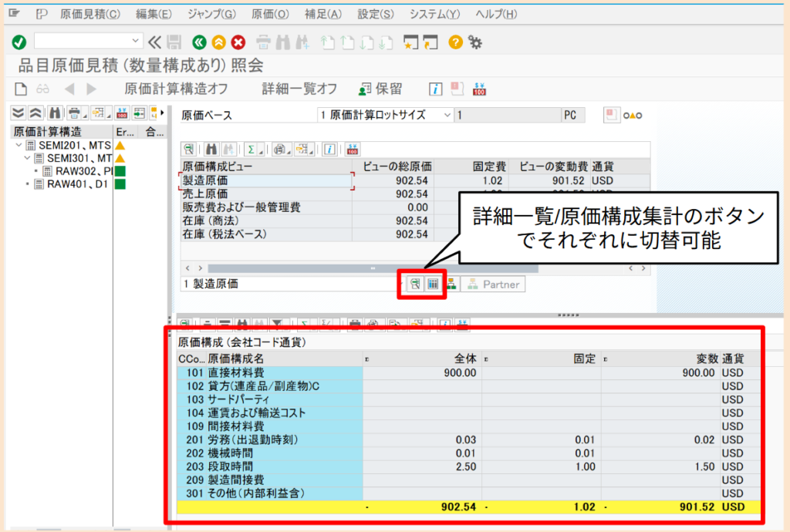Click the print icon in the left panel
Image resolution: width=790 pixels, height=532 pixels.
(76, 113)
